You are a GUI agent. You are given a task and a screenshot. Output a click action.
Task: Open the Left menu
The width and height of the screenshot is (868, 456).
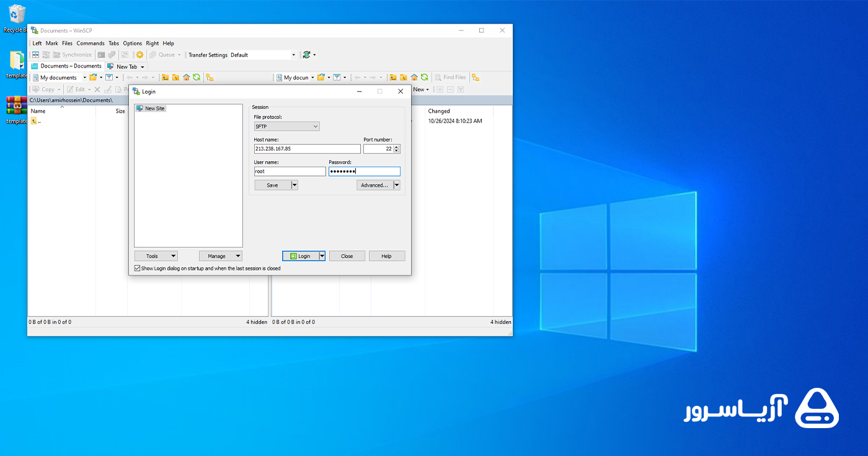click(x=37, y=43)
